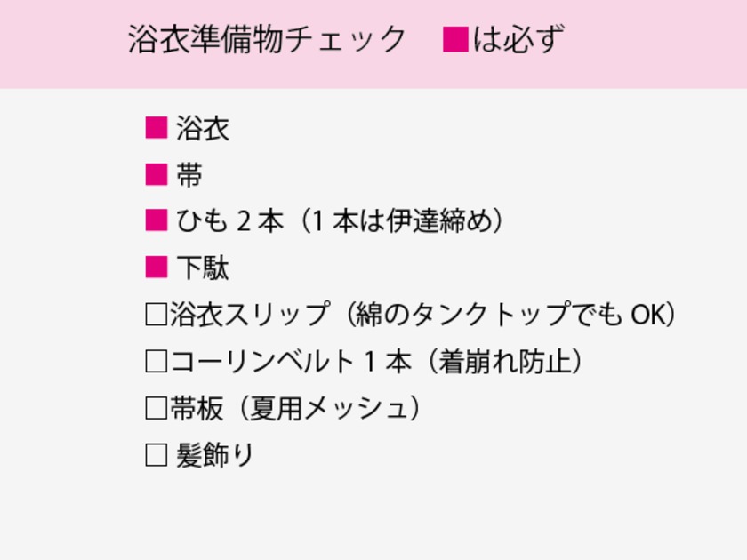
Task: Check the 浴衣スリップ empty checkbox
Action: coord(156,315)
